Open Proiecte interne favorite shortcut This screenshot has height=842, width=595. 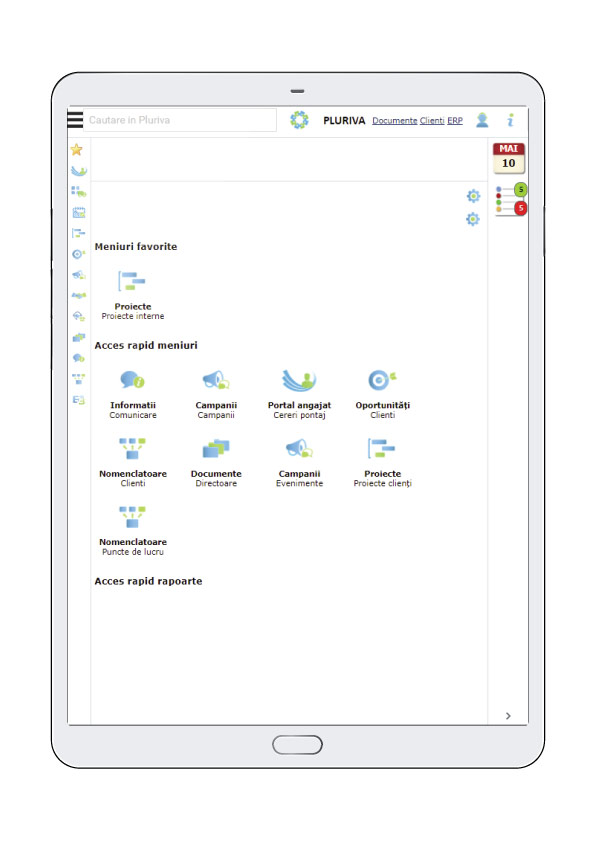point(133,296)
